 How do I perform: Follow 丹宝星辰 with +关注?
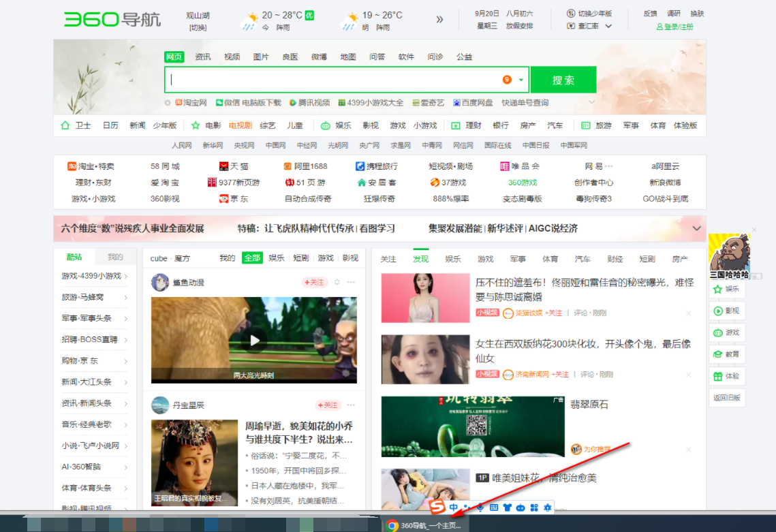pos(328,405)
